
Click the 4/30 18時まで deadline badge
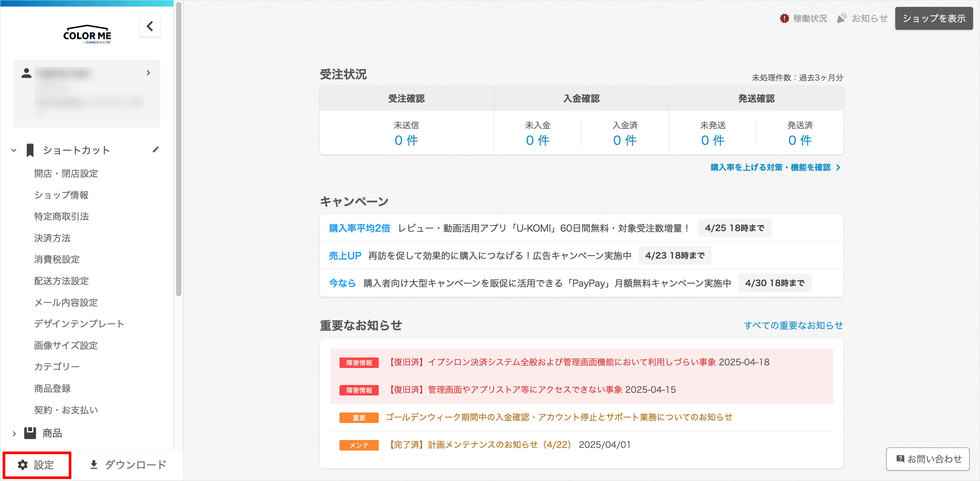point(774,283)
